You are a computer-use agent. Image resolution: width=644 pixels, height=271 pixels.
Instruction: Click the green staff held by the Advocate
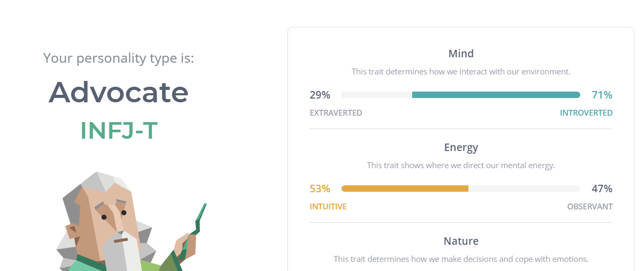point(194,236)
